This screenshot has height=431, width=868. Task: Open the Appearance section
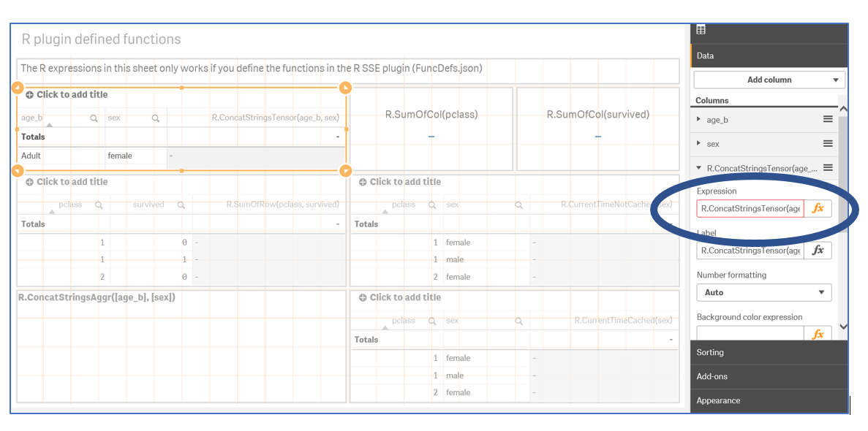[x=768, y=400]
